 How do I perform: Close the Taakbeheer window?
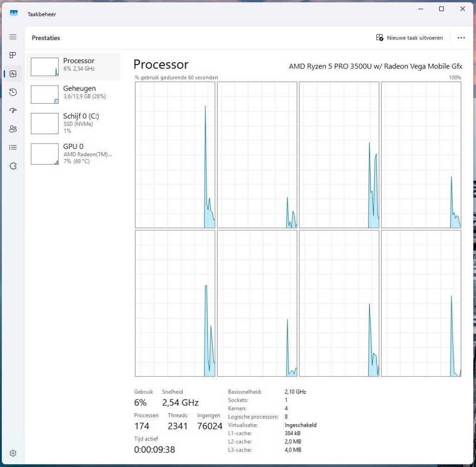463,9
